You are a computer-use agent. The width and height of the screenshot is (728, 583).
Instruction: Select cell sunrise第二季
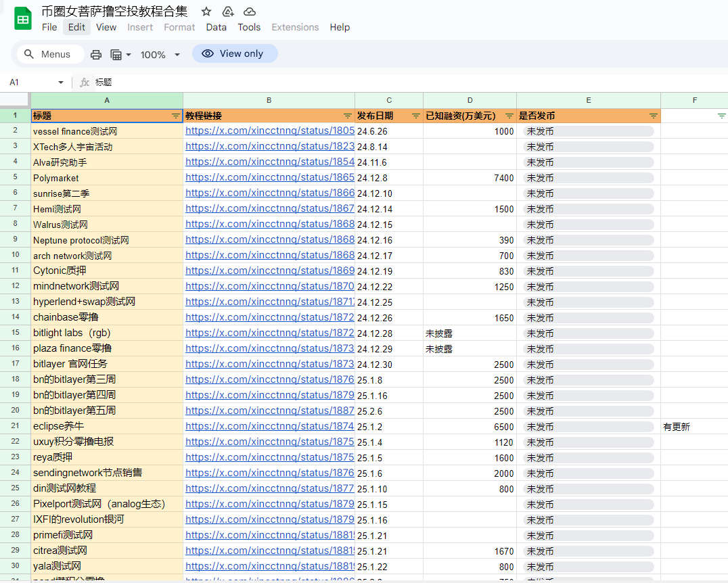coord(107,193)
